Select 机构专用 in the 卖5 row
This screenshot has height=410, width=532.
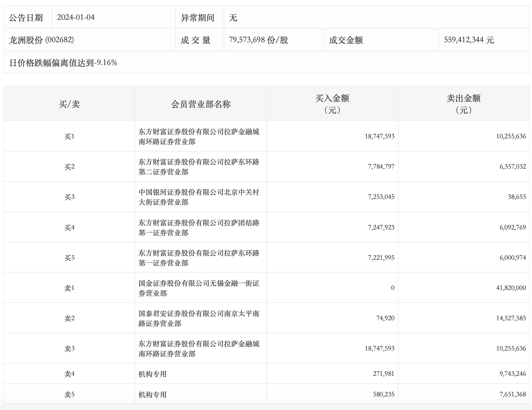coord(153,395)
